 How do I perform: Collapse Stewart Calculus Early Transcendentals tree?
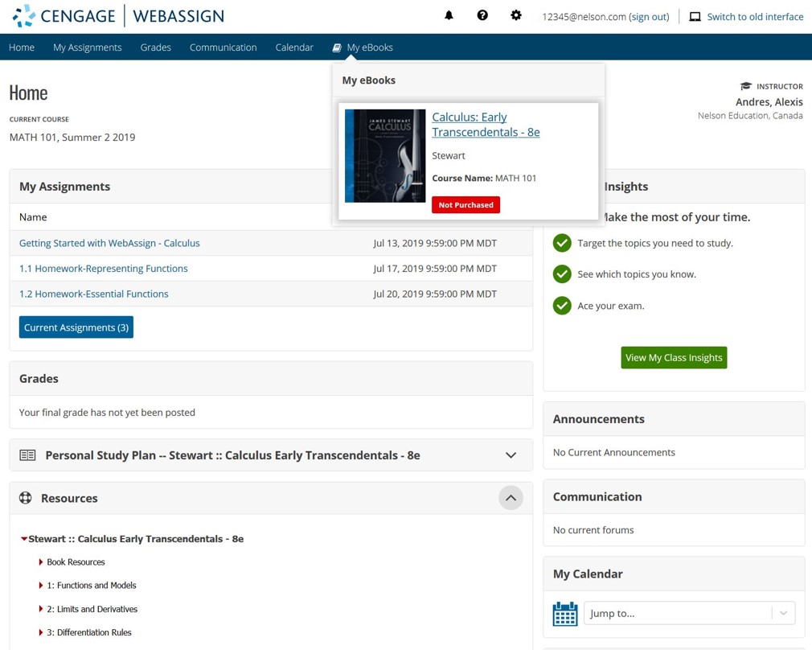[x=24, y=539]
